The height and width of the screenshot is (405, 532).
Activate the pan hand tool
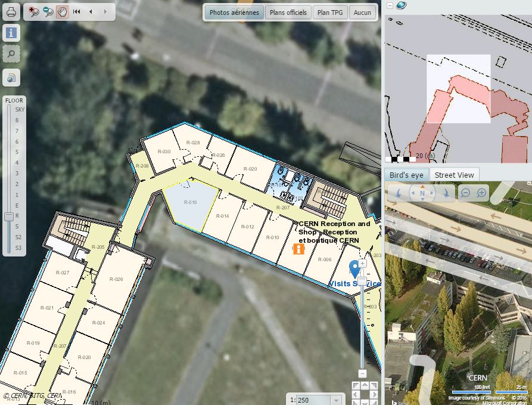(62, 12)
